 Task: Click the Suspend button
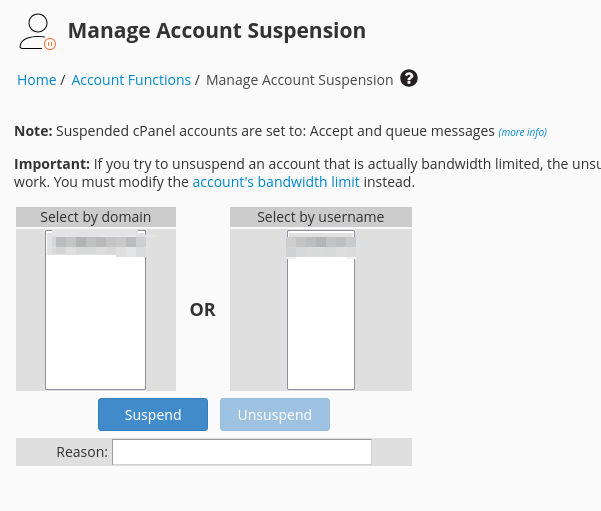coord(153,415)
